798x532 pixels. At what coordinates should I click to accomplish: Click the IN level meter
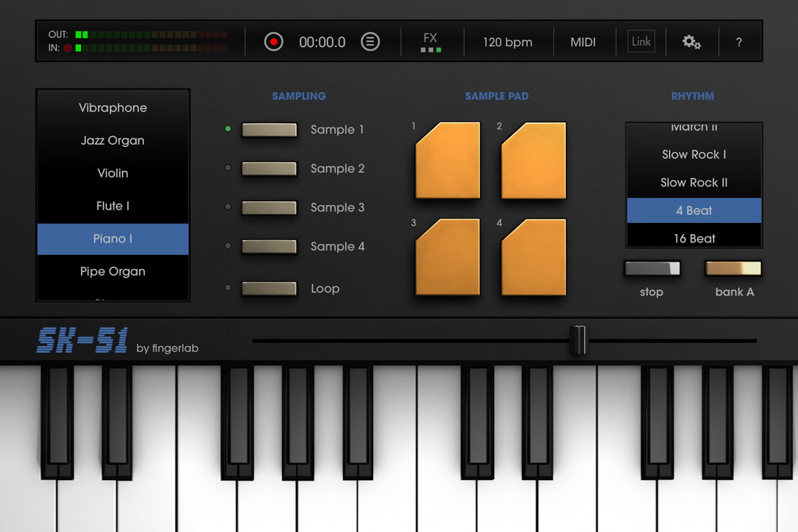click(152, 48)
